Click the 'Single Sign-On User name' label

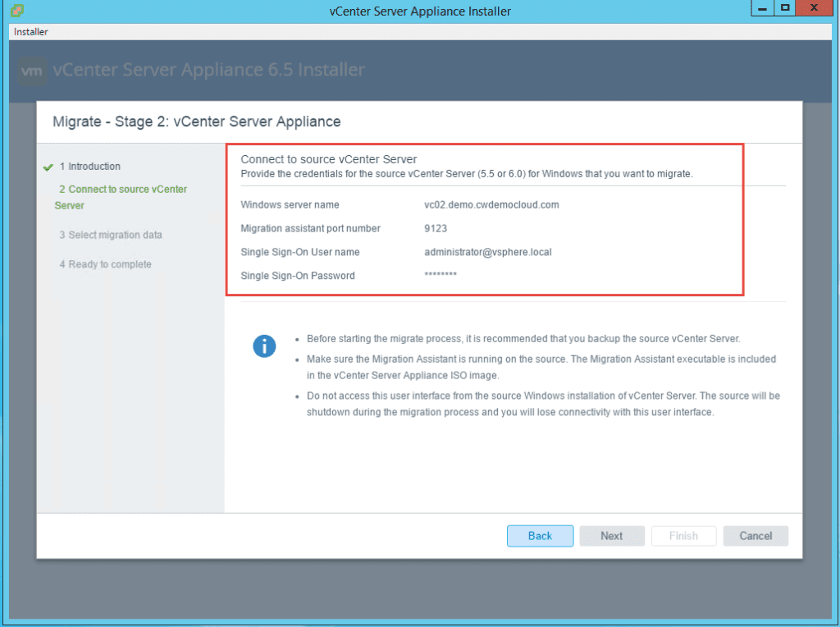coord(300,252)
